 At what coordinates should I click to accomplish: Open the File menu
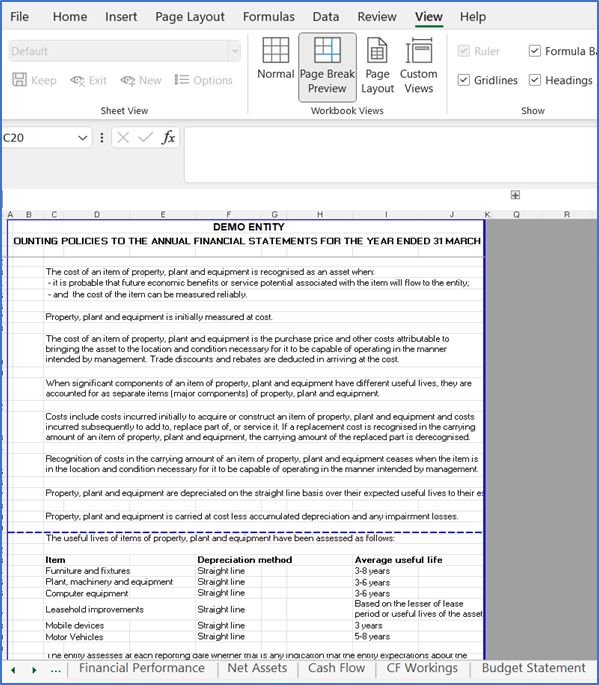click(x=19, y=17)
